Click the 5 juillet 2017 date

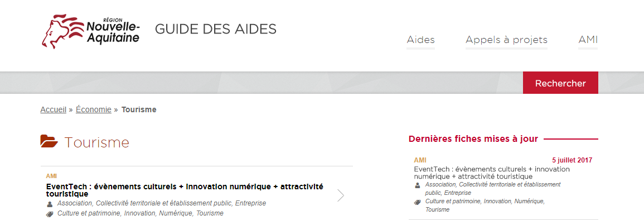click(572, 160)
